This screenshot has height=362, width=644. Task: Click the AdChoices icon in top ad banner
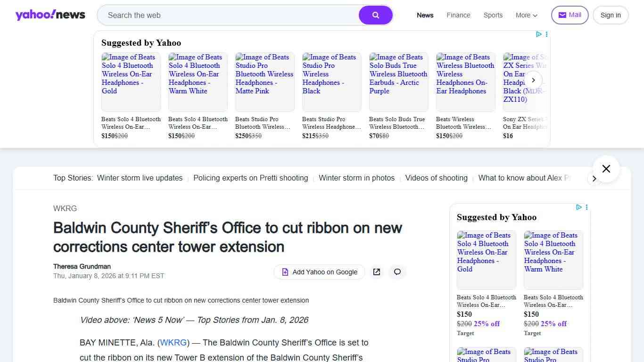[539, 34]
